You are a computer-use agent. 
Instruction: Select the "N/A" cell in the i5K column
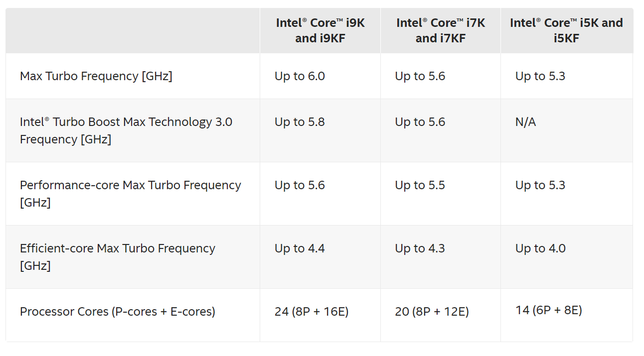click(525, 122)
